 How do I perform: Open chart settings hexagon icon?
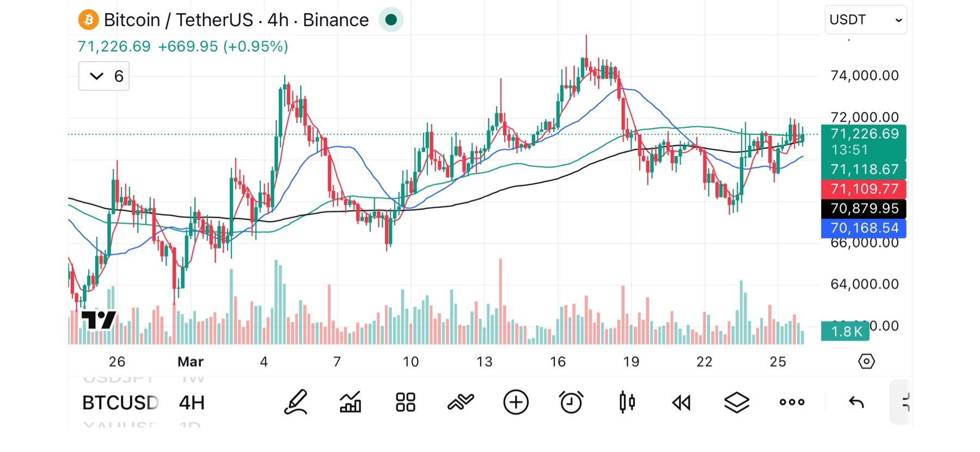click(866, 361)
